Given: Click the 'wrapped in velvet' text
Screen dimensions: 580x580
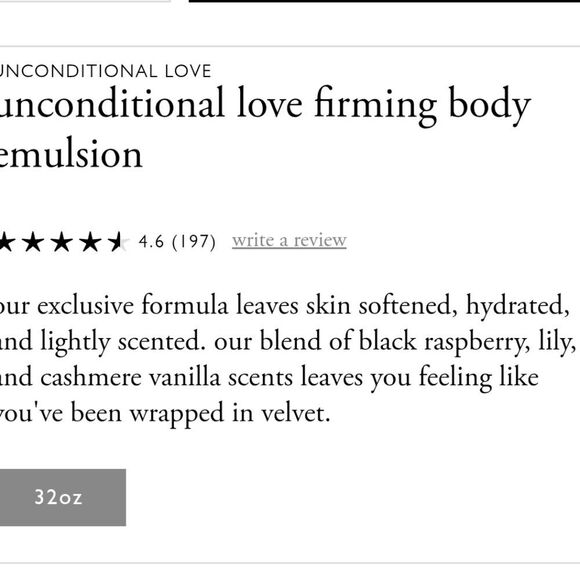Looking at the screenshot, I should click(230, 414).
